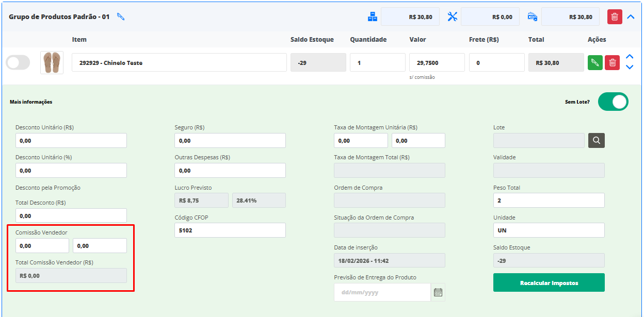Click the payment card total icon

click(x=533, y=16)
